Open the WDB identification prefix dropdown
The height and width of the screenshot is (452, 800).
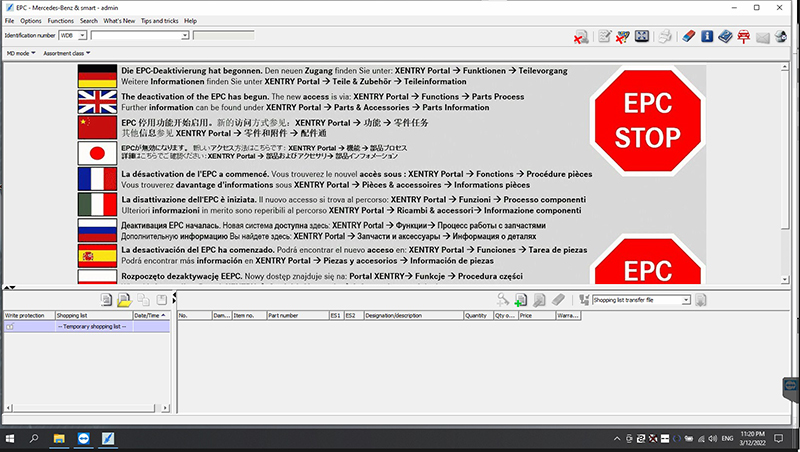click(x=82, y=35)
